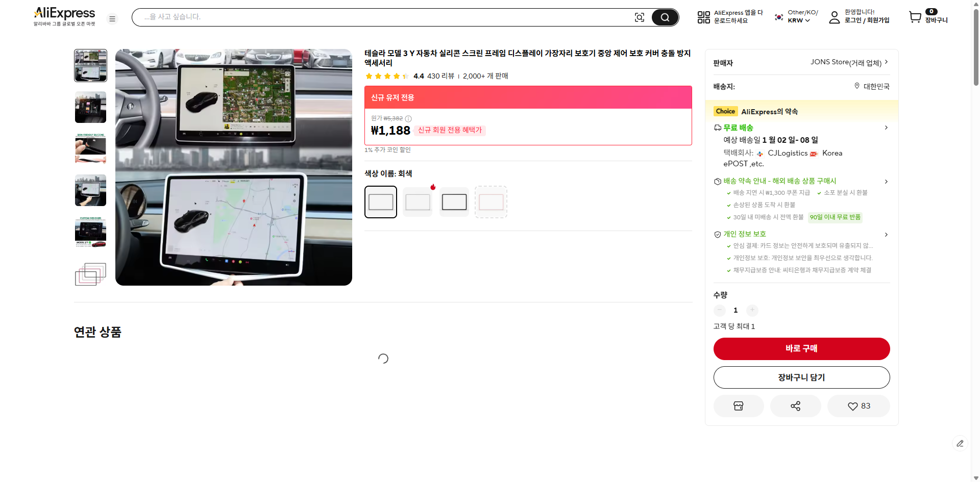The height and width of the screenshot is (482, 980).
Task: Open the seller's storefront icon
Action: click(x=738, y=405)
